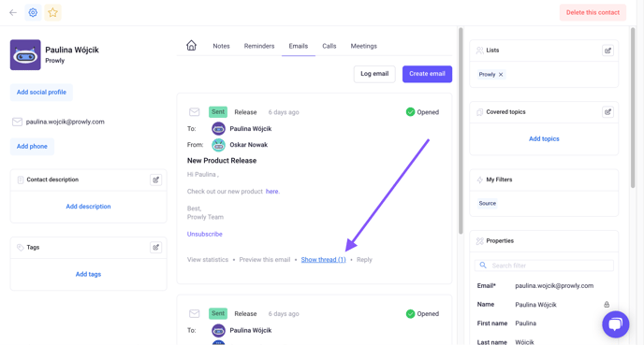Click the Log email button
This screenshot has width=644, height=345.
374,74
